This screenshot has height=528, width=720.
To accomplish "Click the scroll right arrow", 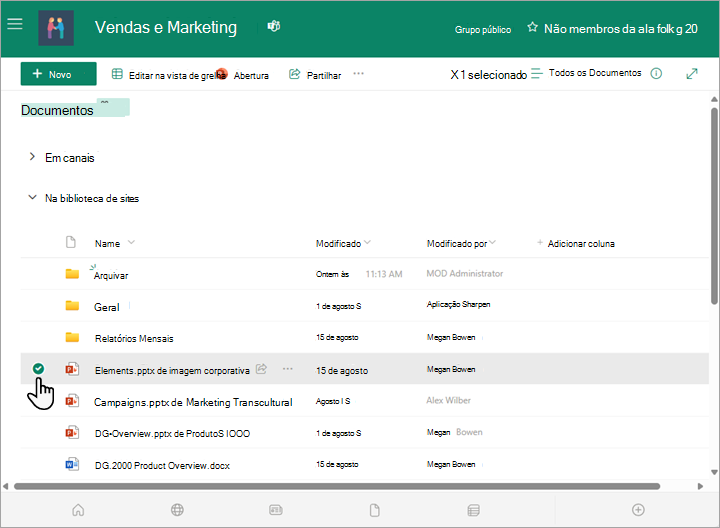I will click(700, 486).
